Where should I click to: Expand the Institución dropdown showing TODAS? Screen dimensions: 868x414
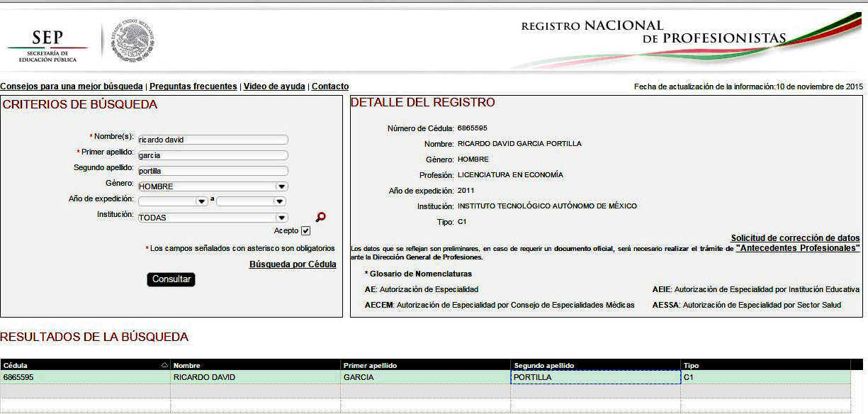click(281, 218)
